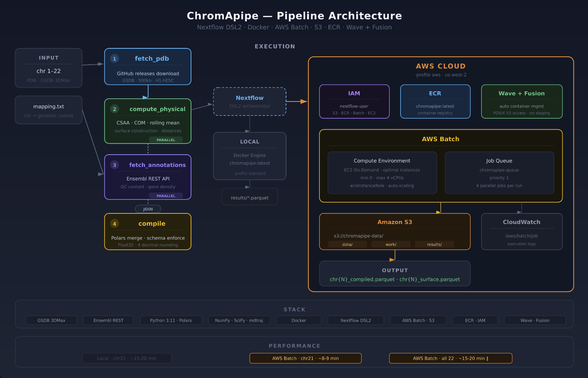588x378 pixels.
Task: Click the 'Local · chr21' performance chip
Action: [x=127, y=358]
